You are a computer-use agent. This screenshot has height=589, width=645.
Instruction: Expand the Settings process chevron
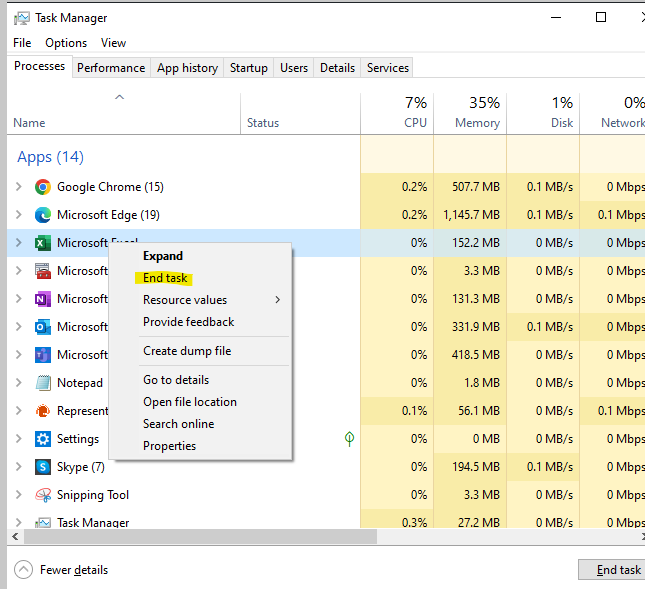click(x=19, y=438)
